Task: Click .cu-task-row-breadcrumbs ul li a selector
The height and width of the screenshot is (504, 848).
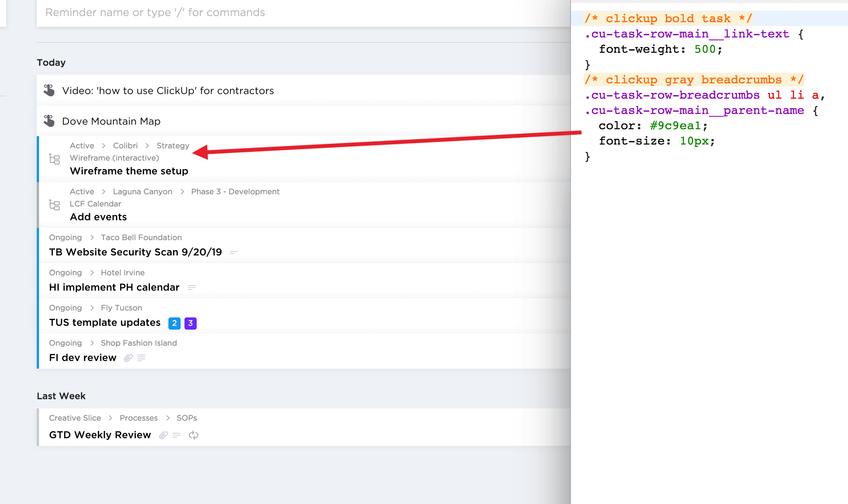Action: click(704, 95)
